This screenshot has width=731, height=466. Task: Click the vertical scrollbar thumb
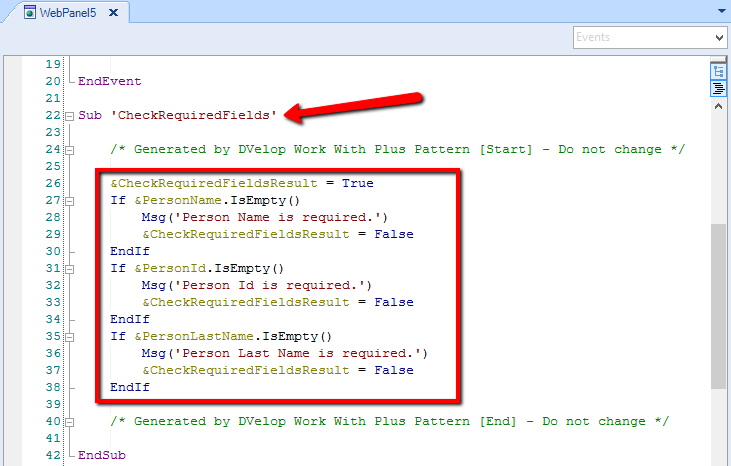[x=718, y=306]
